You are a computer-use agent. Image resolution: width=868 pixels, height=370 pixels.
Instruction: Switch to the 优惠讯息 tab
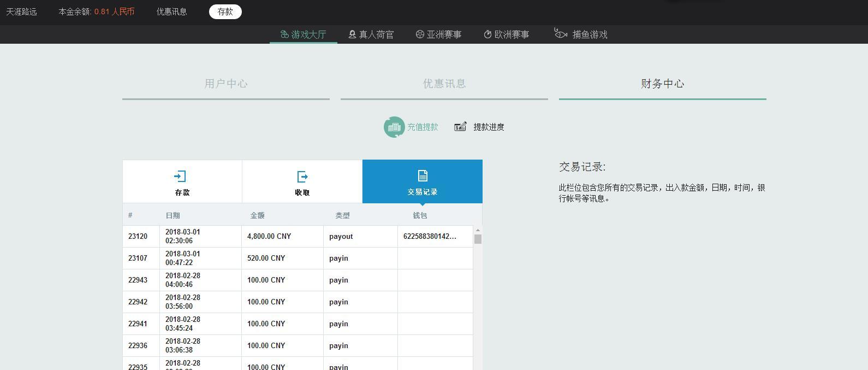[444, 84]
